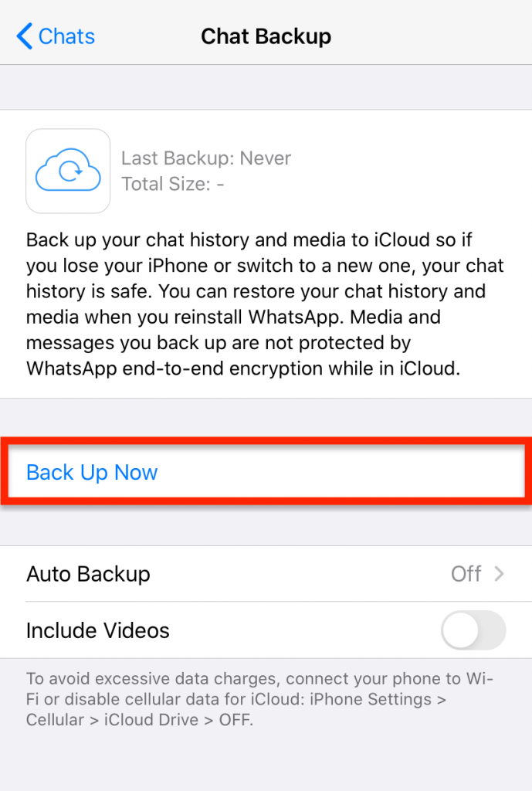
Task: Select the Off value beside Auto Backup
Action: [466, 574]
